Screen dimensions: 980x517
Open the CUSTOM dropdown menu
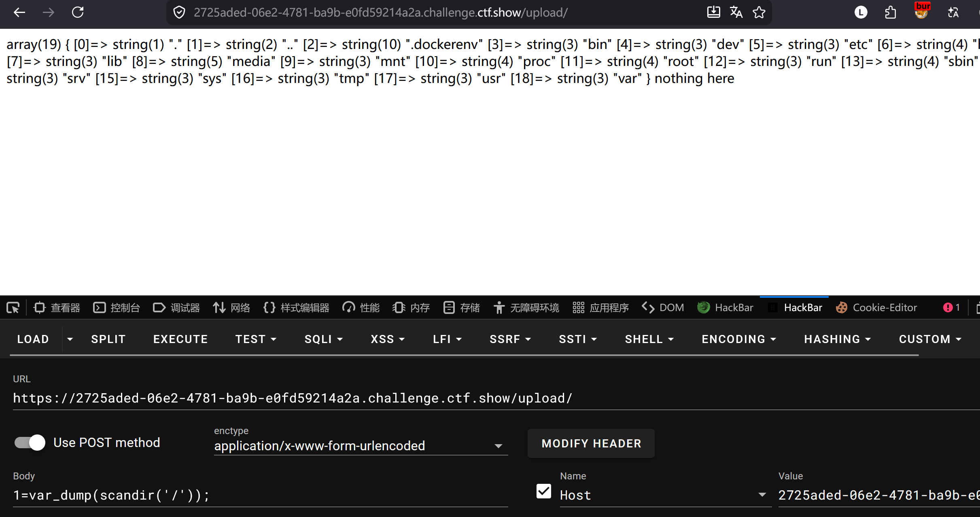coord(930,339)
